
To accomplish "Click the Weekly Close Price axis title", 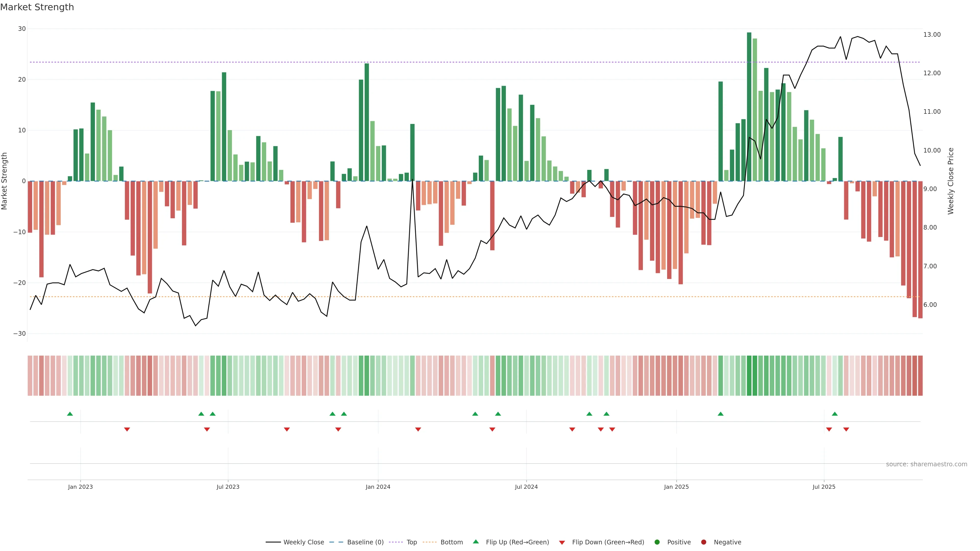I will tap(951, 181).
